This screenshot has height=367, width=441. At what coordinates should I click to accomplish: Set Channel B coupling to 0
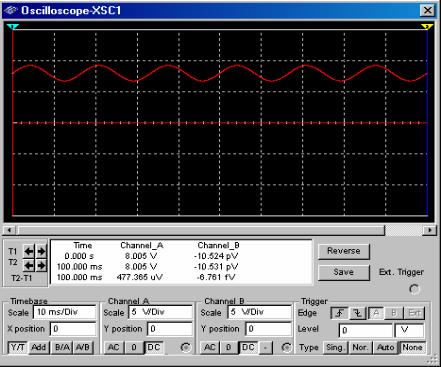229,347
